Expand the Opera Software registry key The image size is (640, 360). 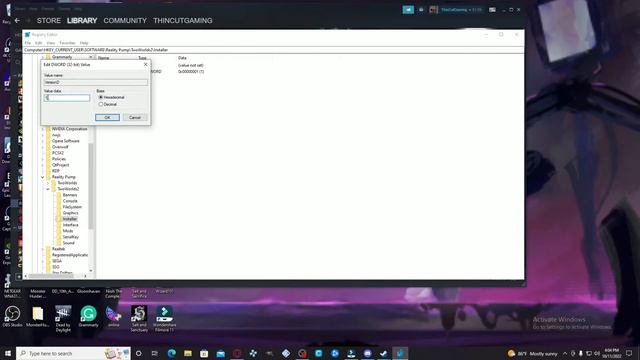point(42,141)
